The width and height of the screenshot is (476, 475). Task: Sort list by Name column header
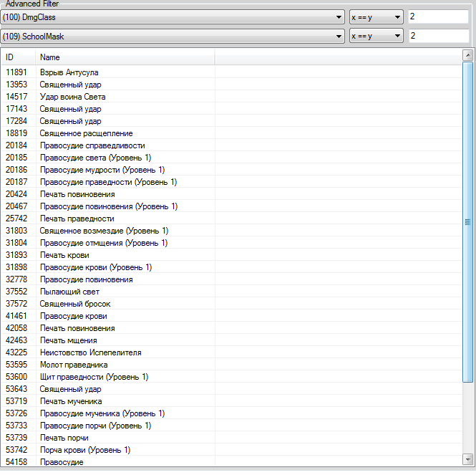125,57
